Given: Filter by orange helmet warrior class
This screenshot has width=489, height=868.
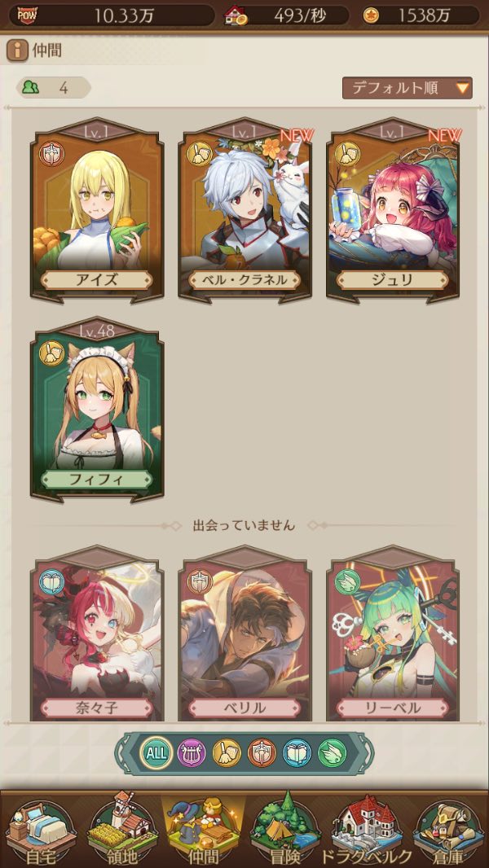Looking at the screenshot, I should click(x=262, y=753).
